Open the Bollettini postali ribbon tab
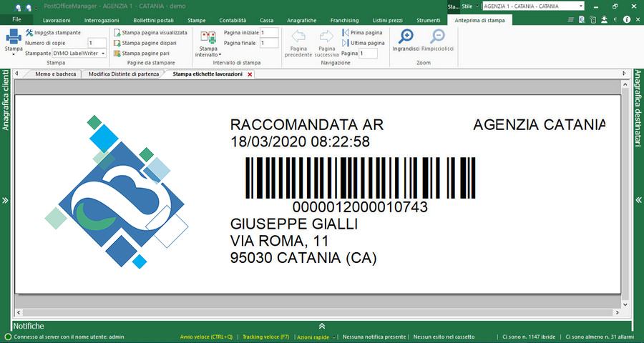The width and height of the screenshot is (644, 343). [154, 20]
